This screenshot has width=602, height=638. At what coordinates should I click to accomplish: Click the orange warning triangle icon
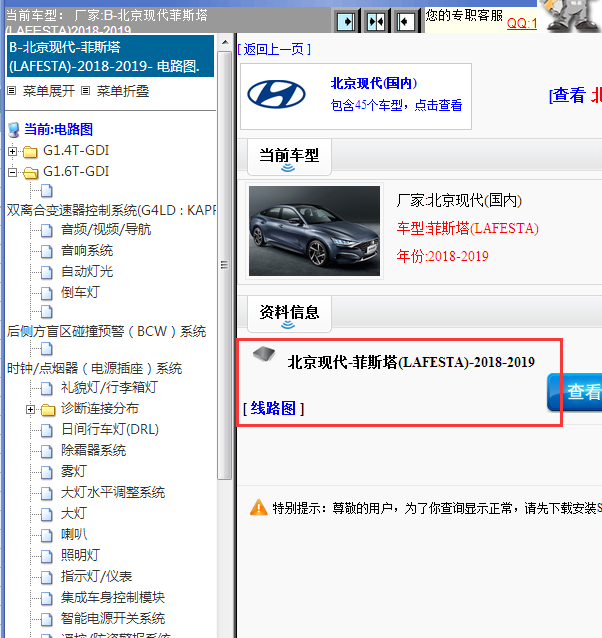tap(259, 507)
